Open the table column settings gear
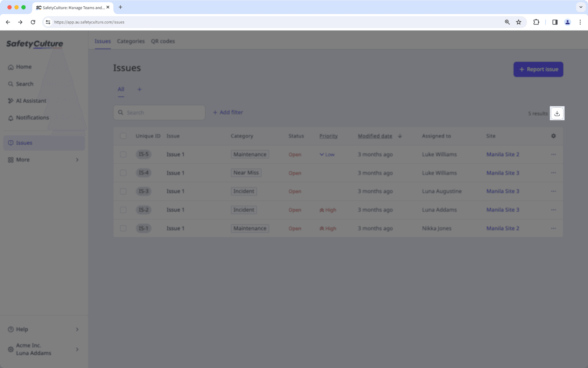The image size is (588, 368). [553, 136]
